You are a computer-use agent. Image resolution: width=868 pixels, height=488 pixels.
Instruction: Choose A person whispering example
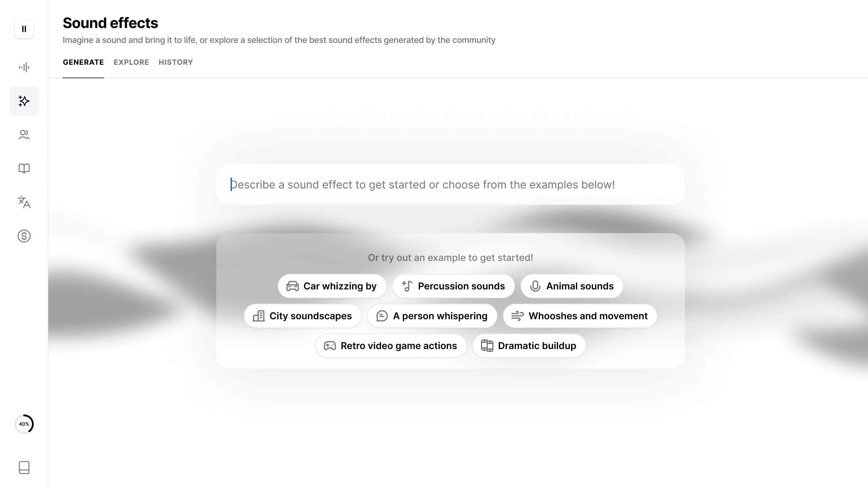[x=432, y=316]
